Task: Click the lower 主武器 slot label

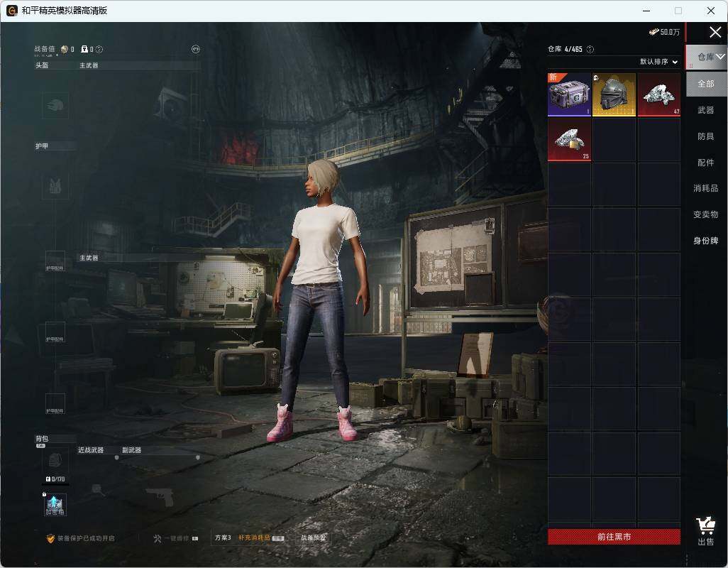Action: [89, 258]
